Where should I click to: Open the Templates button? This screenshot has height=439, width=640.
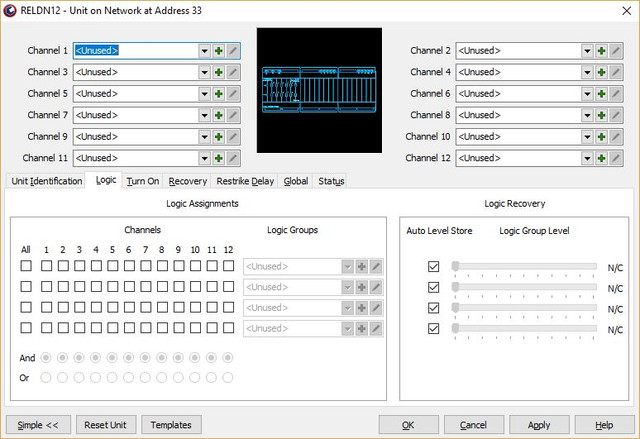[x=171, y=425]
